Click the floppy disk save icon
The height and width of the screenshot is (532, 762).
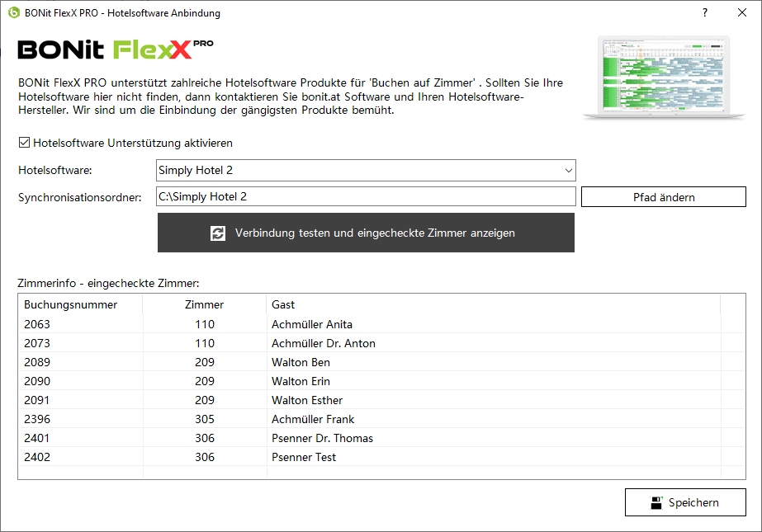point(656,503)
